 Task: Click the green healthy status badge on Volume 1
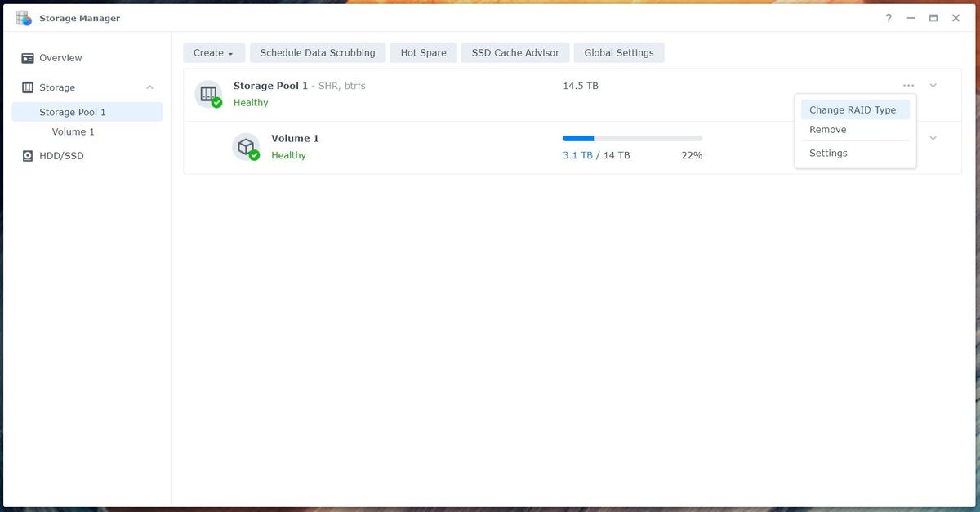pos(252,154)
